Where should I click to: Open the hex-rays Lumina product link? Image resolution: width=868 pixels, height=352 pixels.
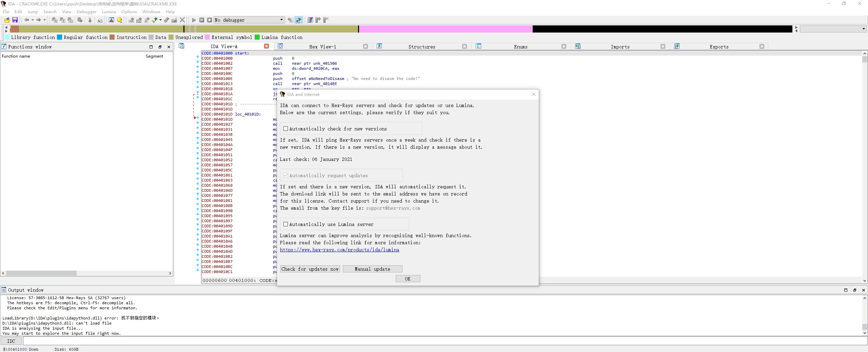(x=339, y=250)
